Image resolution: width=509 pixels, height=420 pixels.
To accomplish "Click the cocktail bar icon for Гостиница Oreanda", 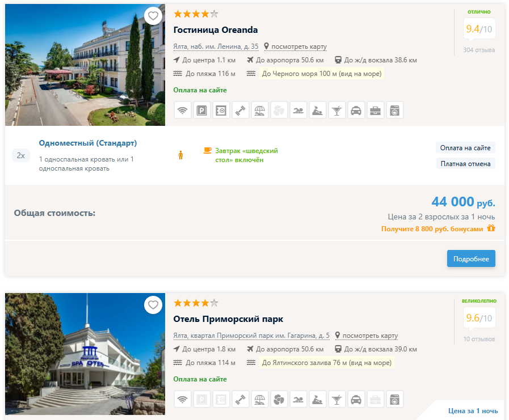I will (337, 111).
